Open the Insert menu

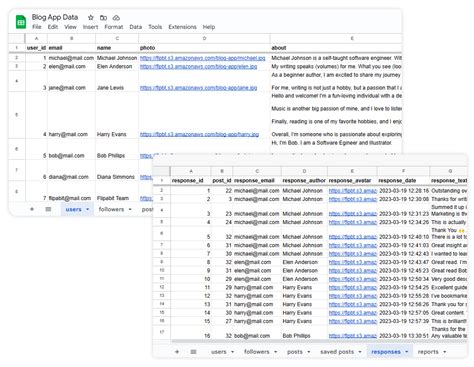(90, 27)
